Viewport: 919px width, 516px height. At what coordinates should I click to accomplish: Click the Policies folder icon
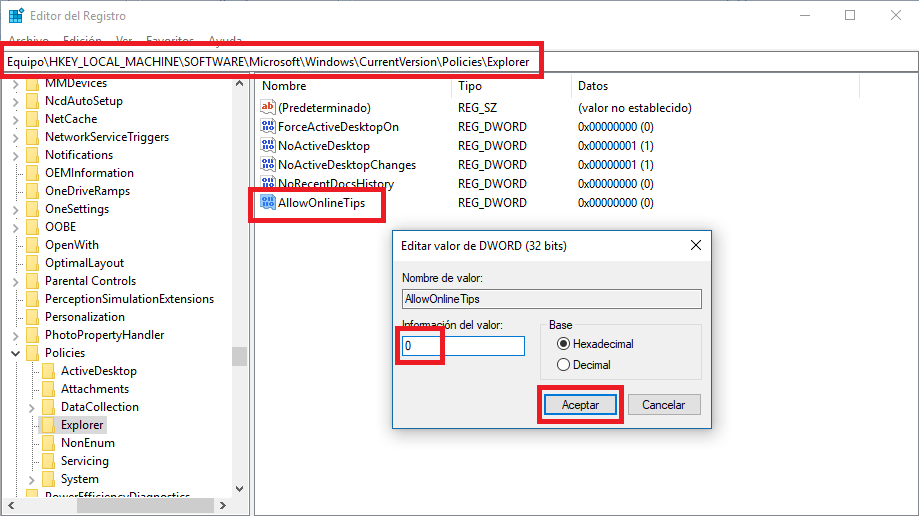(x=33, y=353)
